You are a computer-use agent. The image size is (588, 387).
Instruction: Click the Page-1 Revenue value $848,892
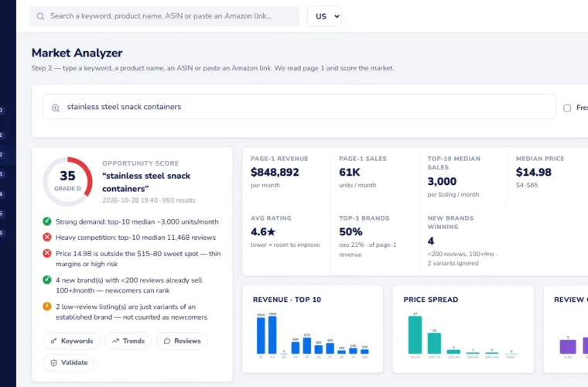pyautogui.click(x=275, y=172)
